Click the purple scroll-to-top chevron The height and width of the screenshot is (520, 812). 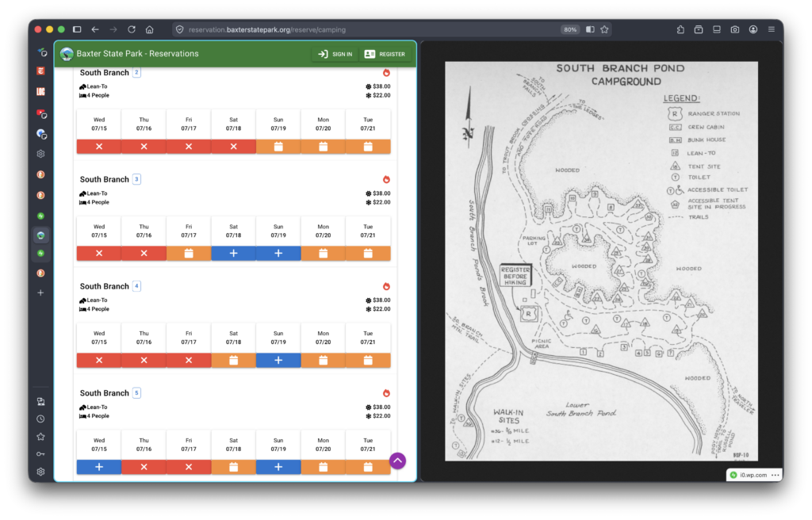pyautogui.click(x=397, y=460)
